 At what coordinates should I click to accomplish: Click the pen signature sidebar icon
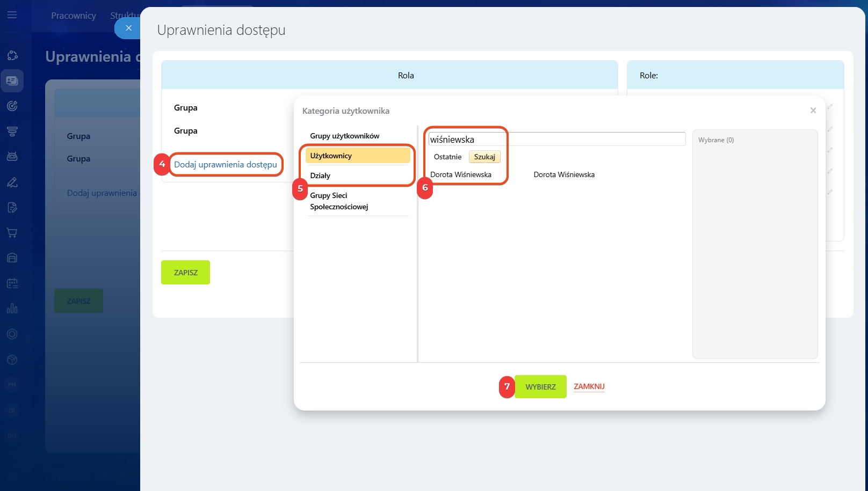coord(12,182)
